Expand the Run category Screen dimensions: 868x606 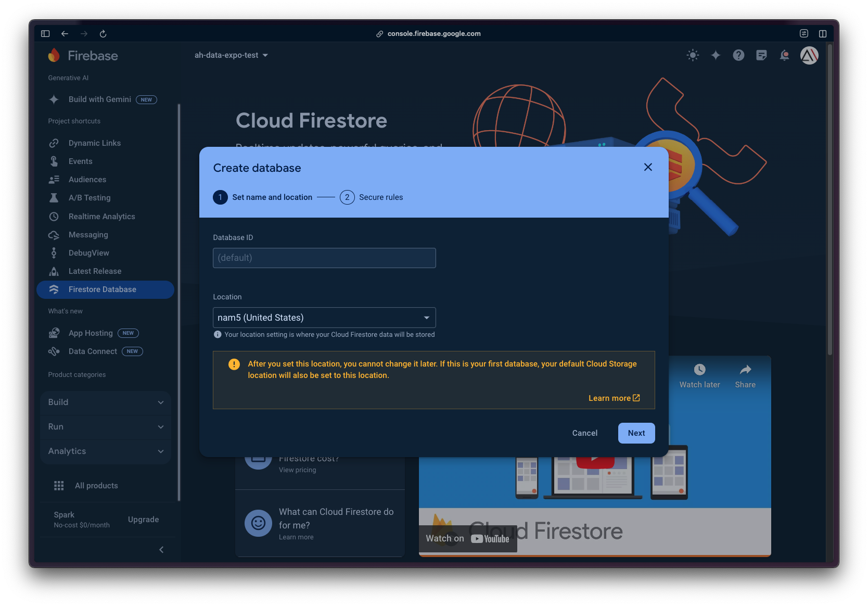[x=106, y=427]
